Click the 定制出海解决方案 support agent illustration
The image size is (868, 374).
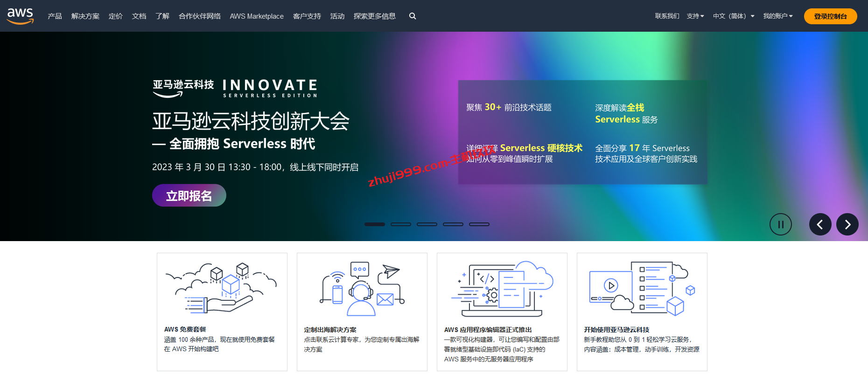pyautogui.click(x=362, y=289)
